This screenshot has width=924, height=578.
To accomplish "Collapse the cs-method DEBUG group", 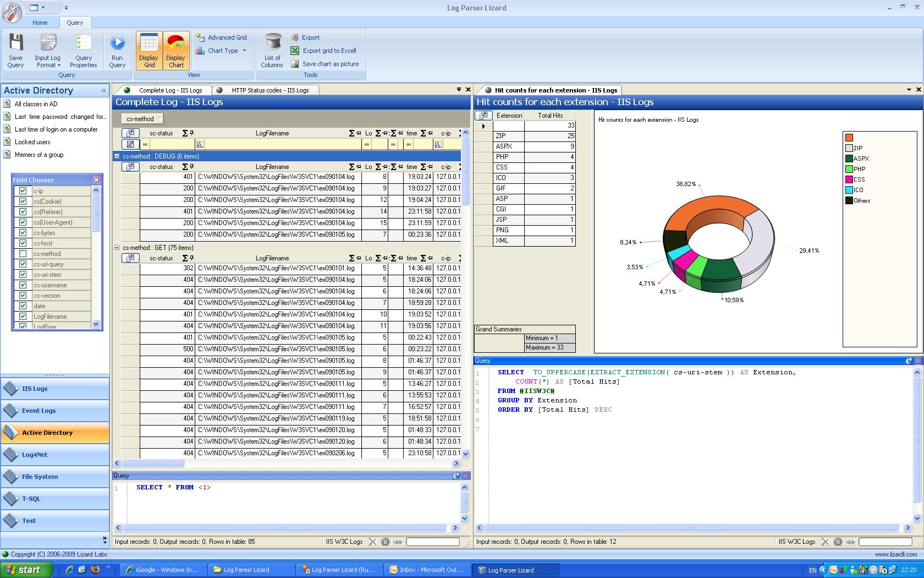I will (117, 156).
